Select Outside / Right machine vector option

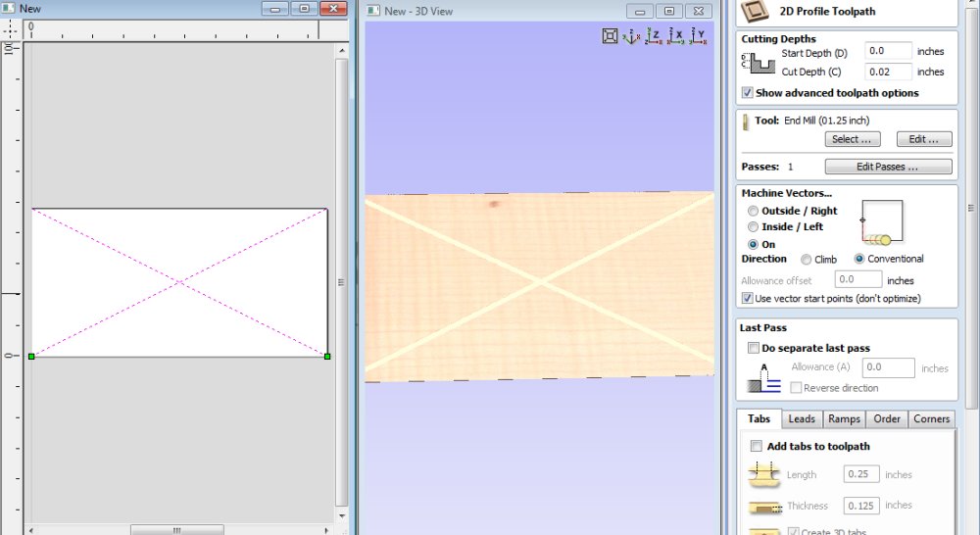753,211
